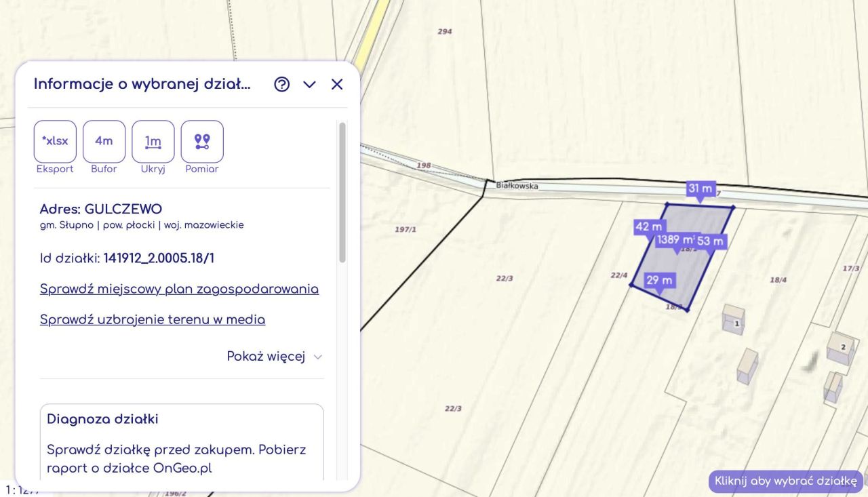Image resolution: width=868 pixels, height=497 pixels.
Task: Toggle the 1m Ukryj dimensions button
Action: [x=153, y=142]
